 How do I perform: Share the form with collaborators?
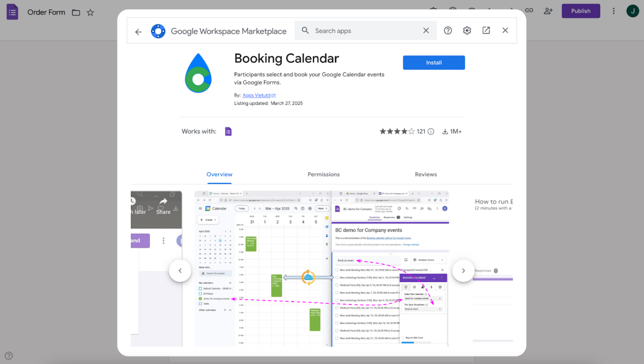pos(548,11)
